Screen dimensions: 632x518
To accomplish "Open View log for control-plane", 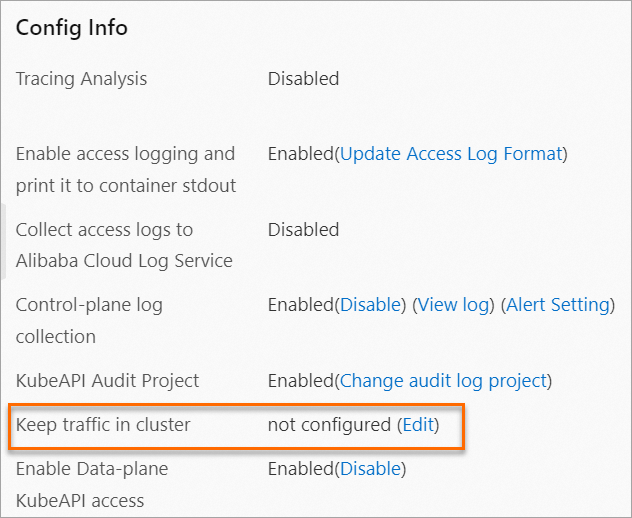I will click(453, 305).
